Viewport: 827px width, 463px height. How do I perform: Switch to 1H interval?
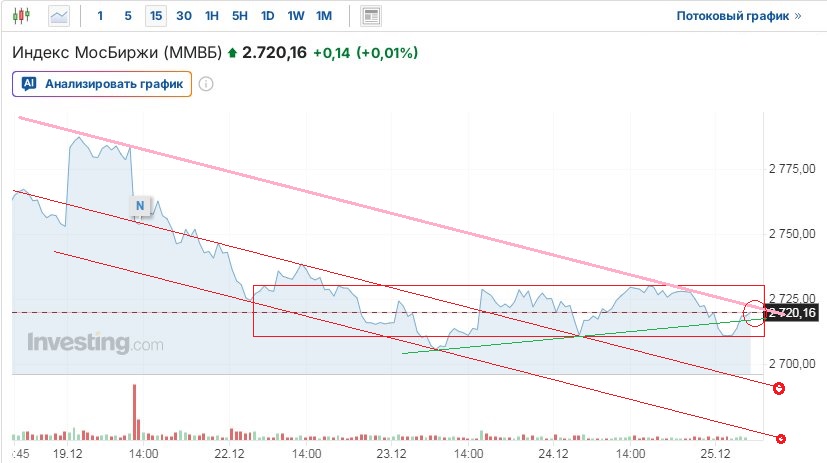coord(211,16)
